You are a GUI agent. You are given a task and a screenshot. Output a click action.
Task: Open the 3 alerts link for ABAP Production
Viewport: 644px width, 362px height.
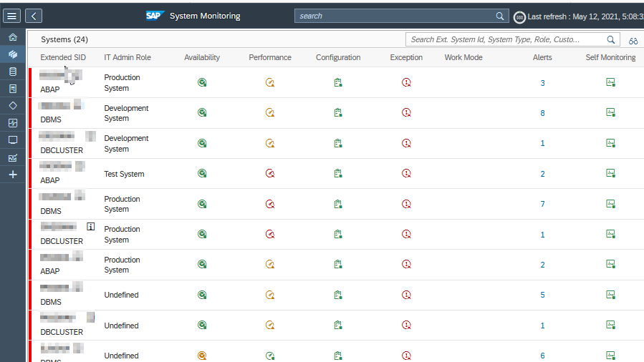click(x=542, y=83)
